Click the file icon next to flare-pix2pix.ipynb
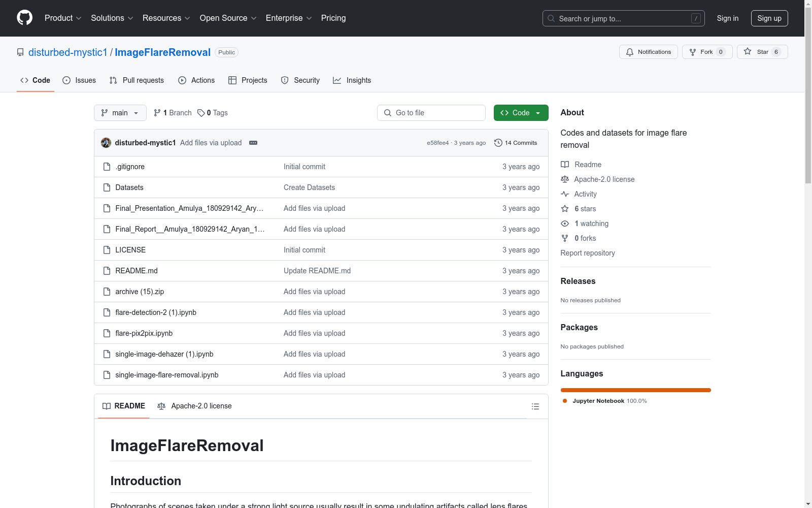The image size is (812, 508). coord(107,333)
